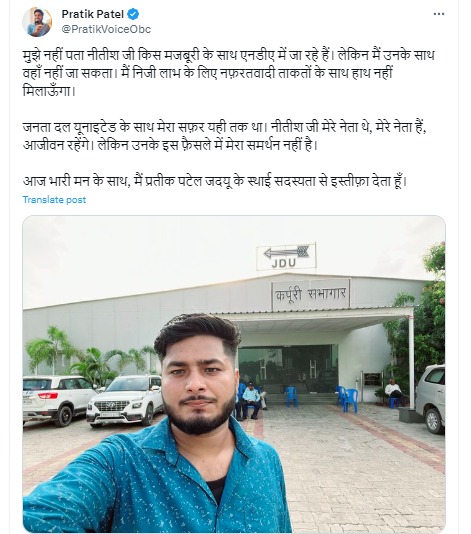
Task: Click the silver van at photo edge
Action: [430, 398]
